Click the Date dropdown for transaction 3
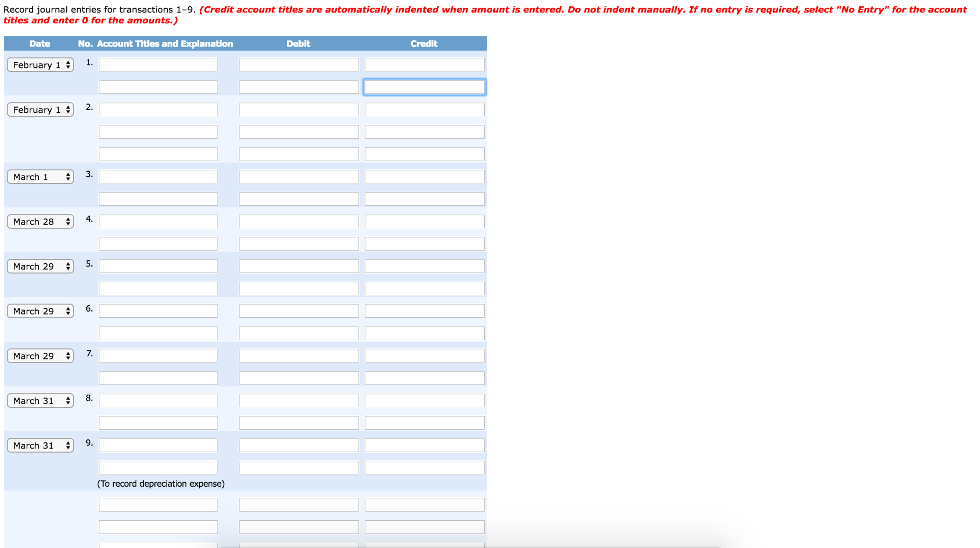Viewport: 980px width, 548px height. 37,176
